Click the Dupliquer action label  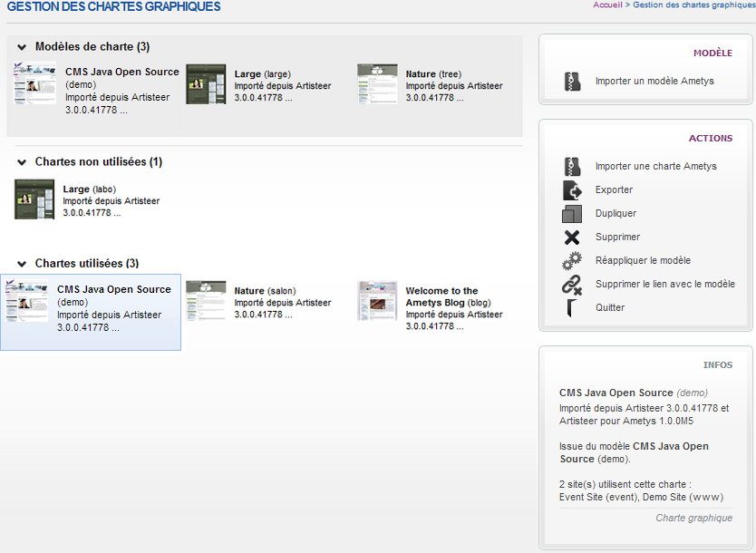(615, 214)
